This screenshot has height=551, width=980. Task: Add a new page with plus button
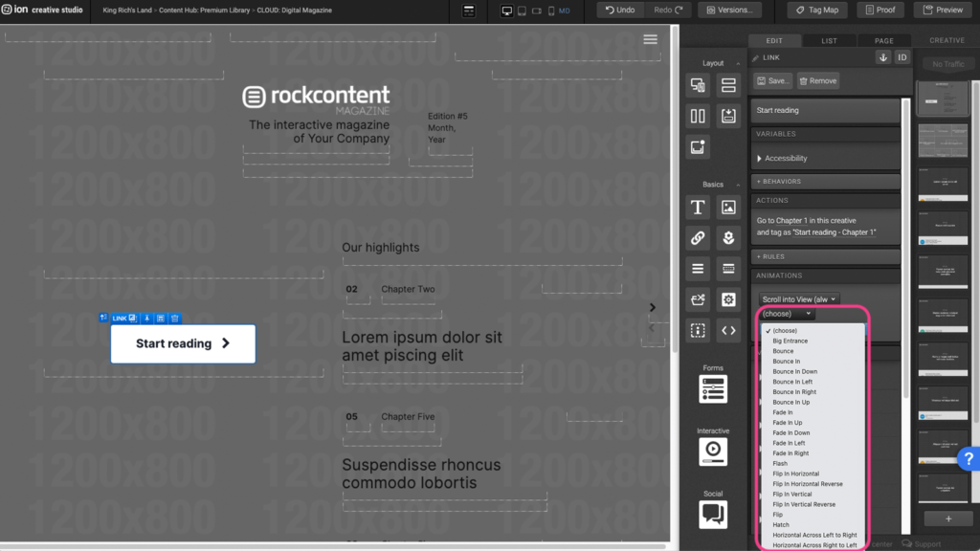[948, 519]
